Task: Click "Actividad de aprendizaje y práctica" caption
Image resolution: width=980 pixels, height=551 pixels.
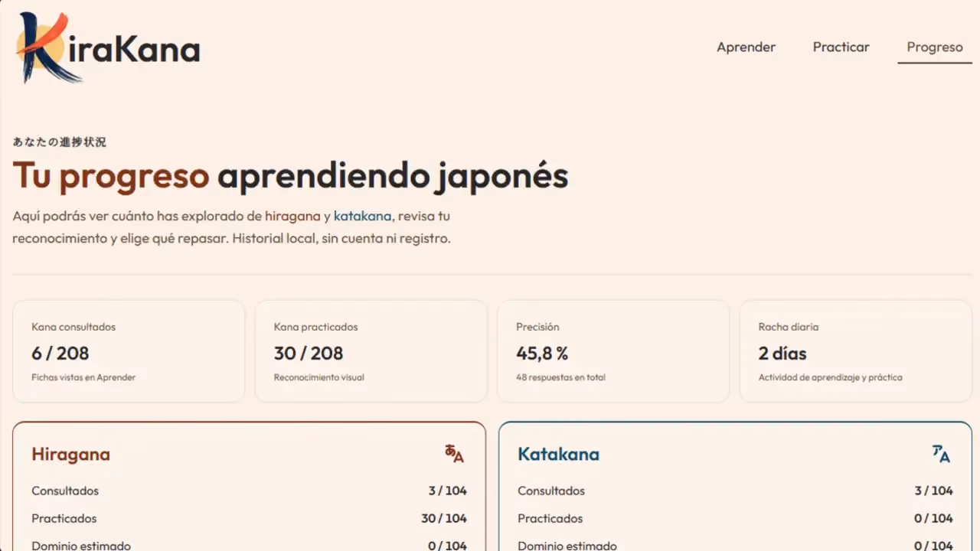Action: (831, 377)
